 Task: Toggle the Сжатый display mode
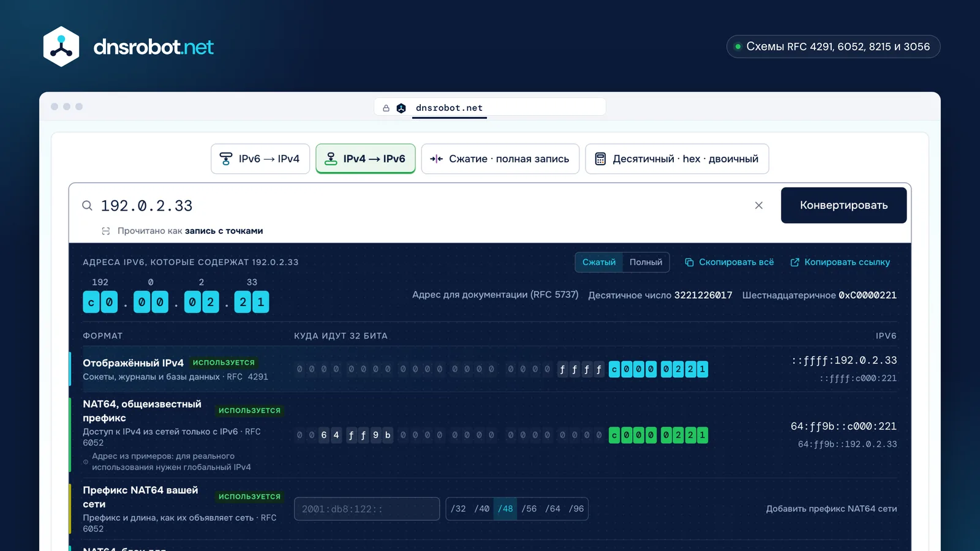(599, 262)
